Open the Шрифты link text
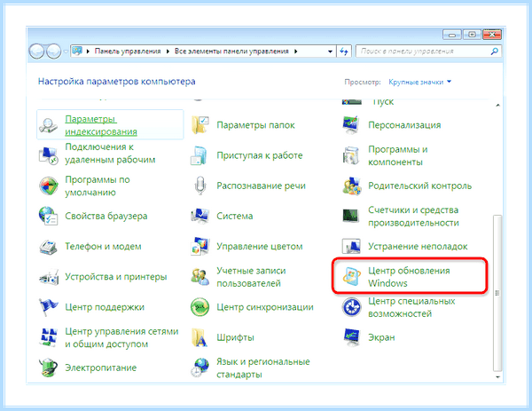This screenshot has height=411, width=532. 235,337
